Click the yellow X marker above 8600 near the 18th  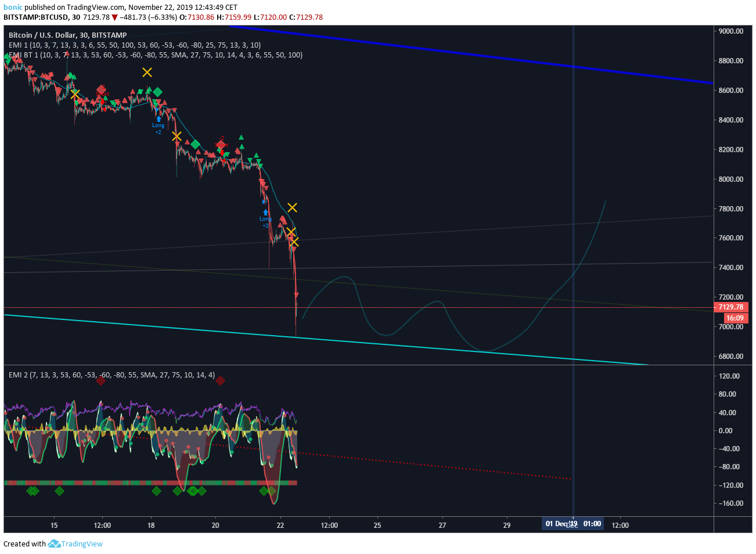(147, 72)
